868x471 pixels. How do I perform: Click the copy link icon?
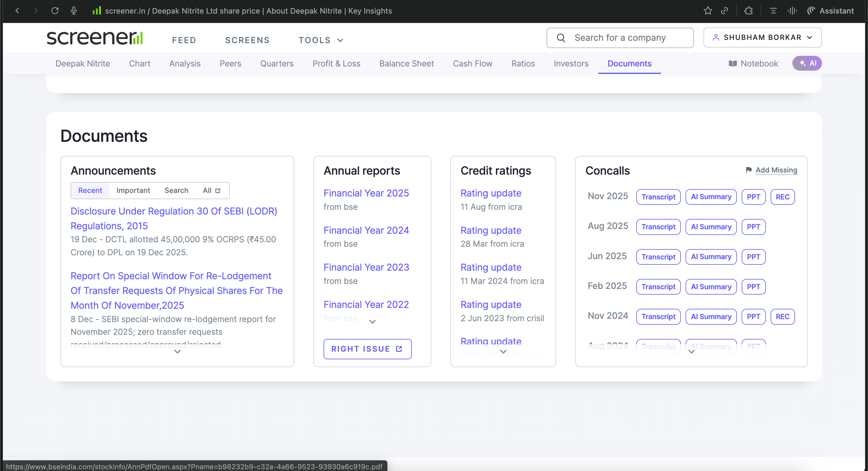tap(725, 11)
